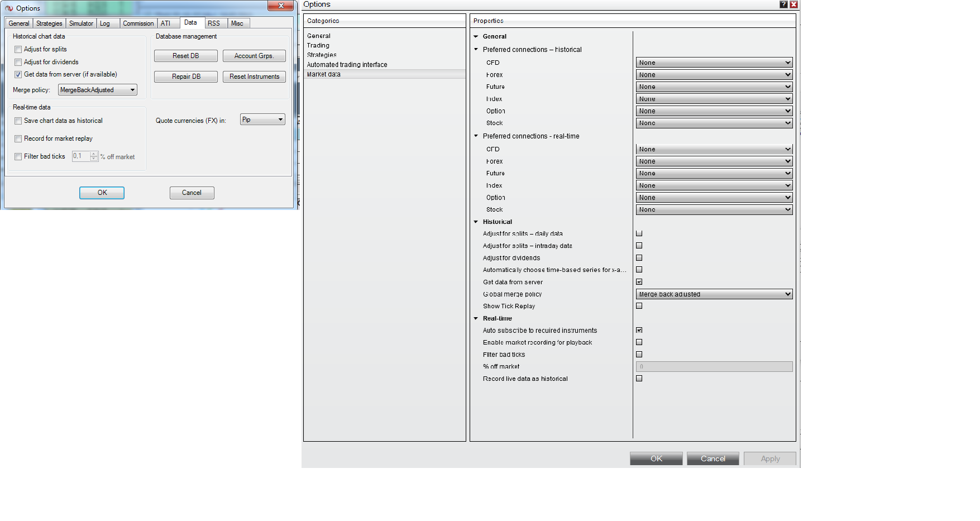The height and width of the screenshot is (521, 980).
Task: Click the Repair DB button
Action: click(186, 77)
